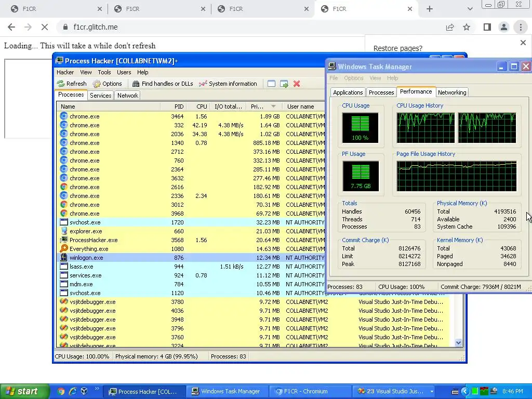Open the View menu in Process Hacker
This screenshot has height=399, width=532.
coord(86,72)
